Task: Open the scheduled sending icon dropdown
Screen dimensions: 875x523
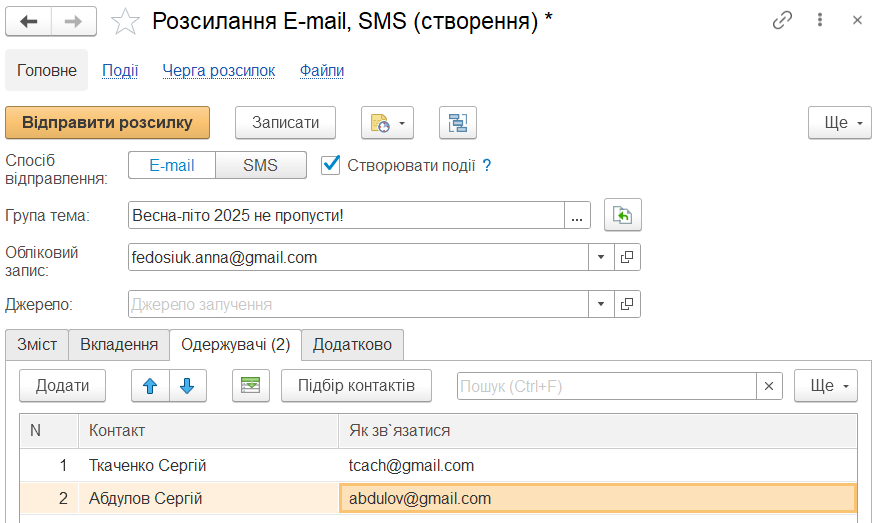Action: (x=387, y=123)
